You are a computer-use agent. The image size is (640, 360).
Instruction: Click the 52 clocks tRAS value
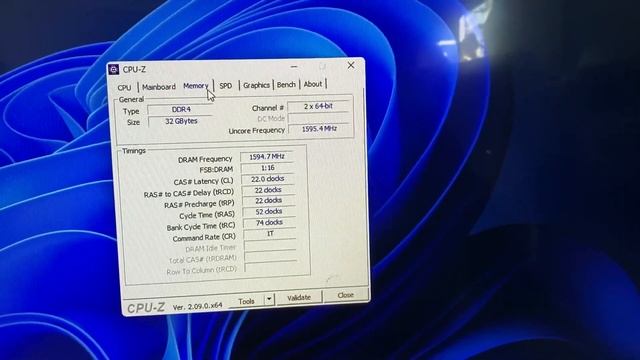click(269, 211)
